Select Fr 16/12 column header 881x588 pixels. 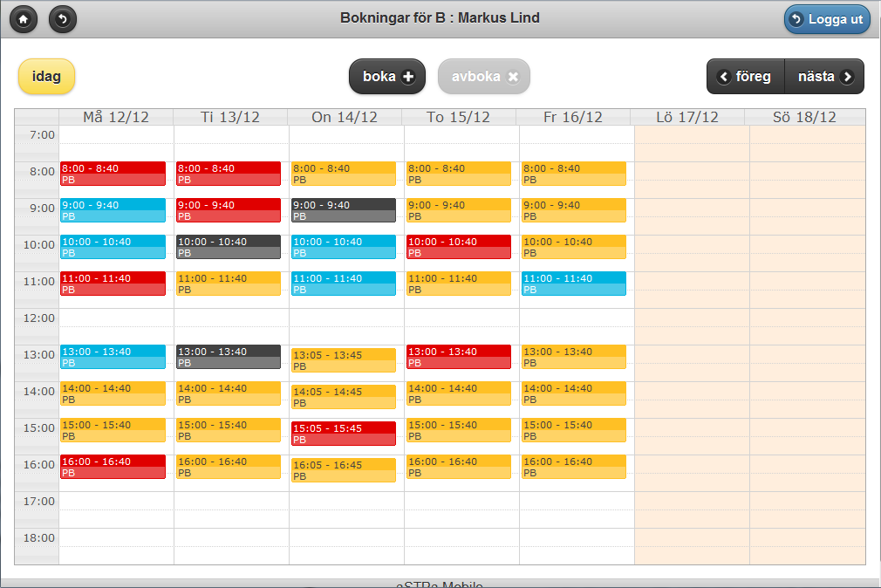pyautogui.click(x=573, y=117)
